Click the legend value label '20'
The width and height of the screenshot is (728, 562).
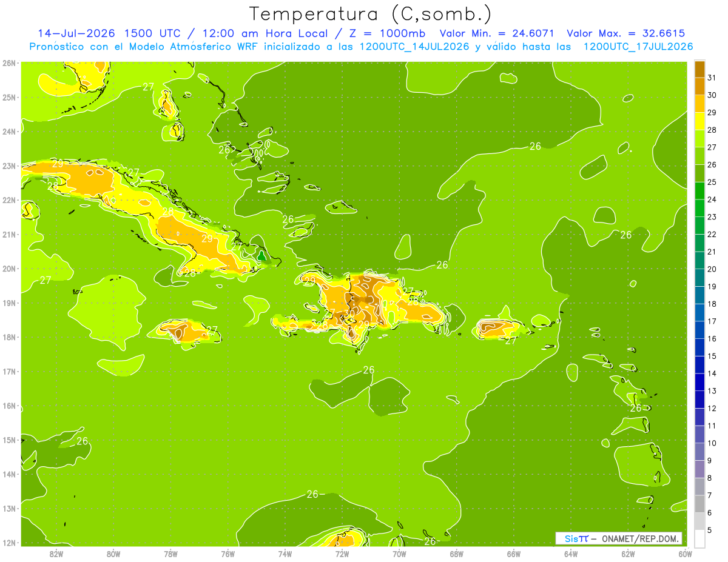click(712, 269)
